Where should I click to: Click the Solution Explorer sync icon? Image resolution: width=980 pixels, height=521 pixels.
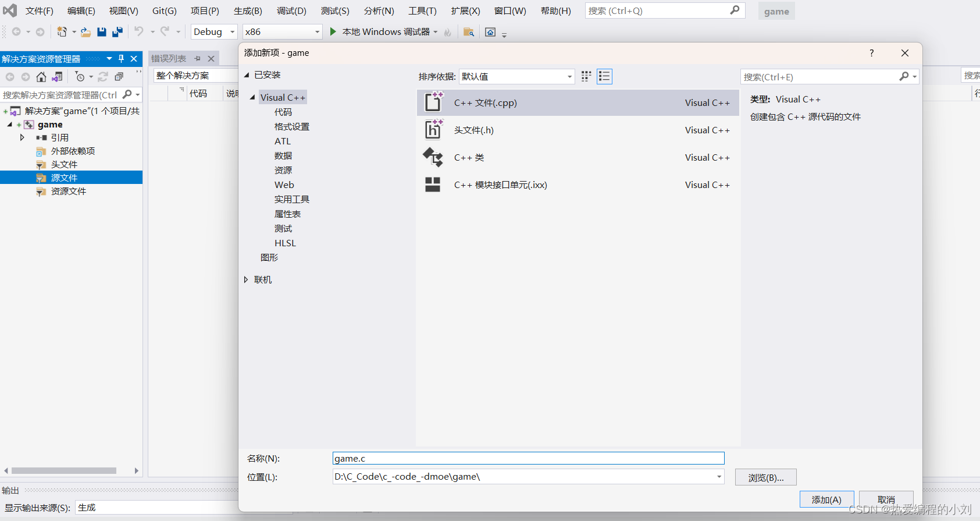coord(103,77)
